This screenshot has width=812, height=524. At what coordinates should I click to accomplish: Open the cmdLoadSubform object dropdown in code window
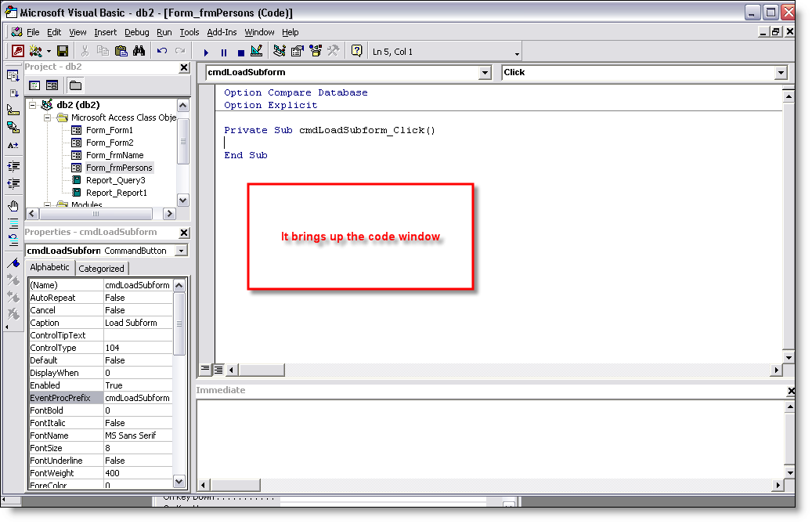coord(485,73)
